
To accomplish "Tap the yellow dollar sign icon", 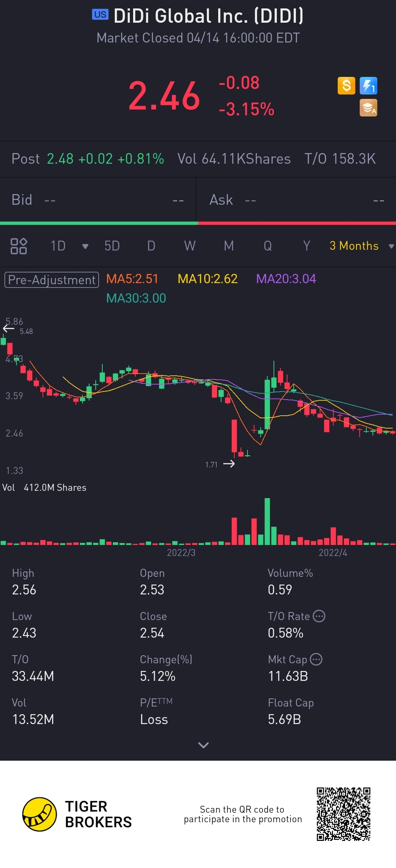I will pos(346,86).
